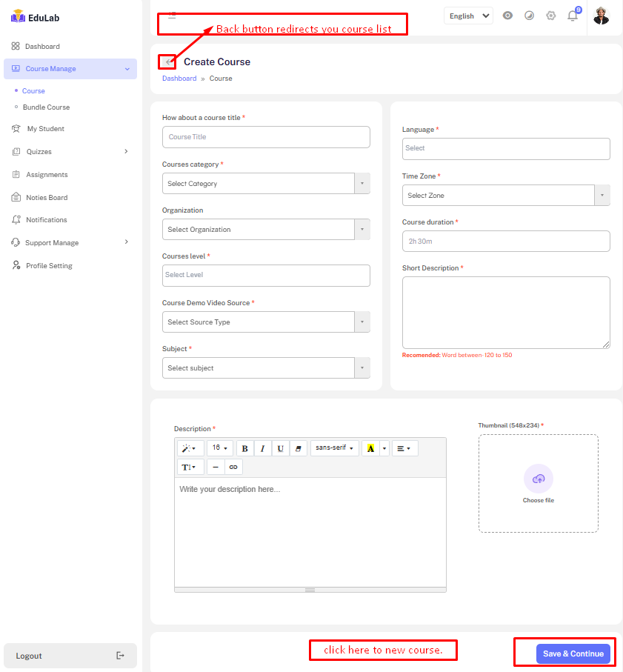Click the Save & Continue button

point(573,653)
